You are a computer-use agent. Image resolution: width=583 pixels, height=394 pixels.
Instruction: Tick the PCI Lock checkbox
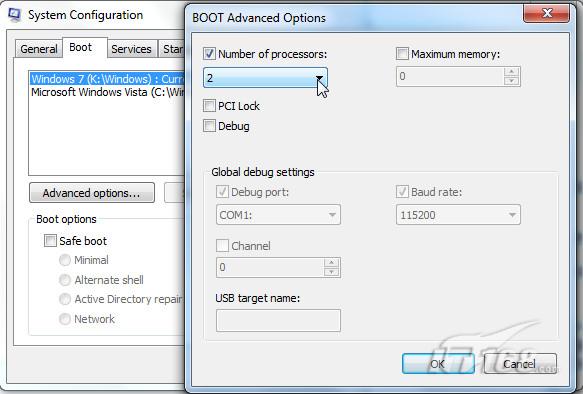click(x=209, y=106)
